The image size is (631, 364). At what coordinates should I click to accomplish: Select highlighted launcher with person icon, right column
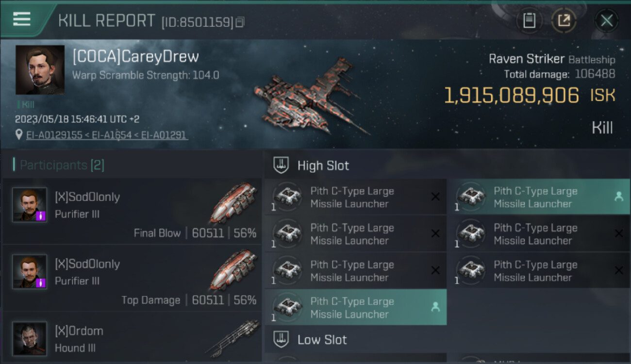538,197
